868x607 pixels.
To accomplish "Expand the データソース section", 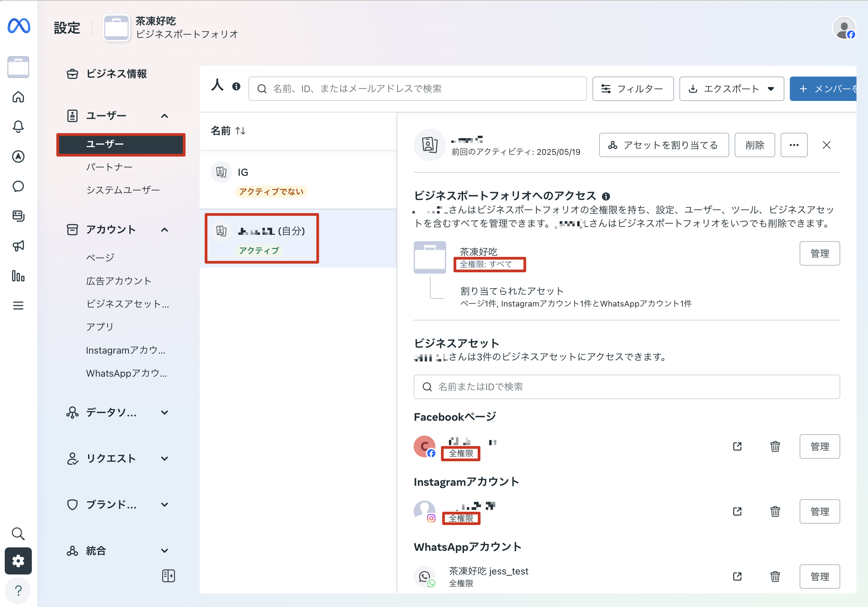I will pos(165,412).
